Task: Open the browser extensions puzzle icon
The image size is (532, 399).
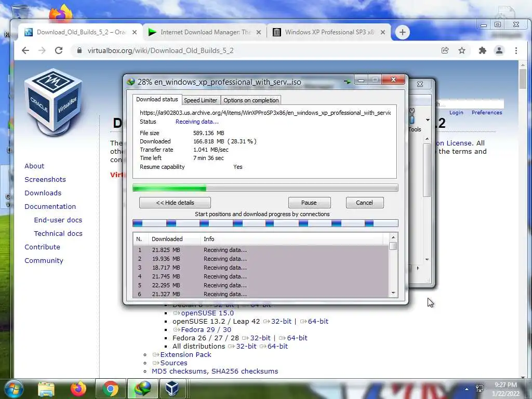Action: click(x=482, y=50)
